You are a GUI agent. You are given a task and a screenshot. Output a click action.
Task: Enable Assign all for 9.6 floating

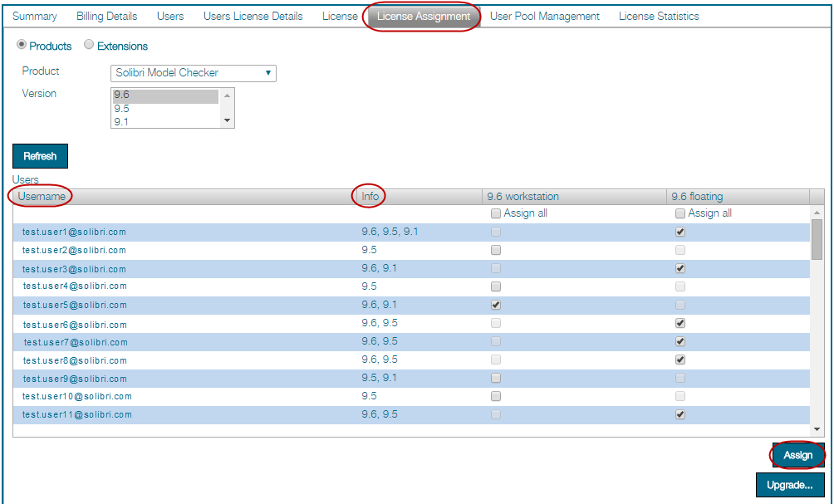pyautogui.click(x=680, y=213)
